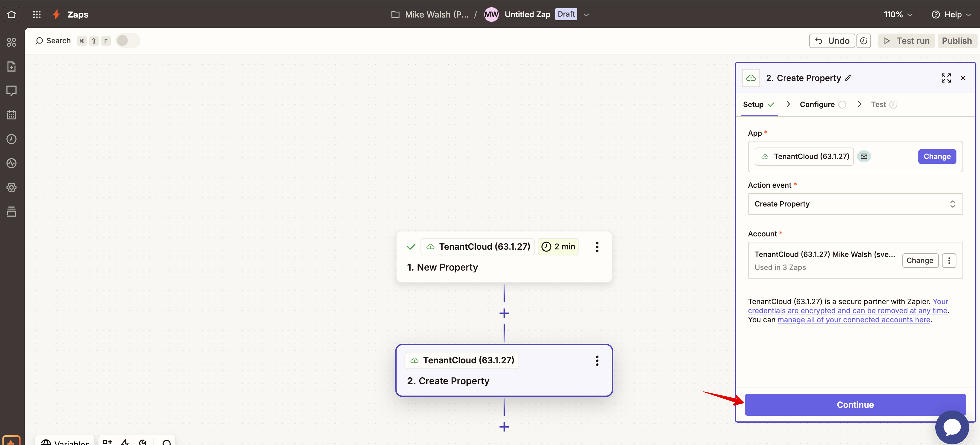Screen dimensions: 980x445
Task: Click the MW user avatar
Action: (491, 15)
